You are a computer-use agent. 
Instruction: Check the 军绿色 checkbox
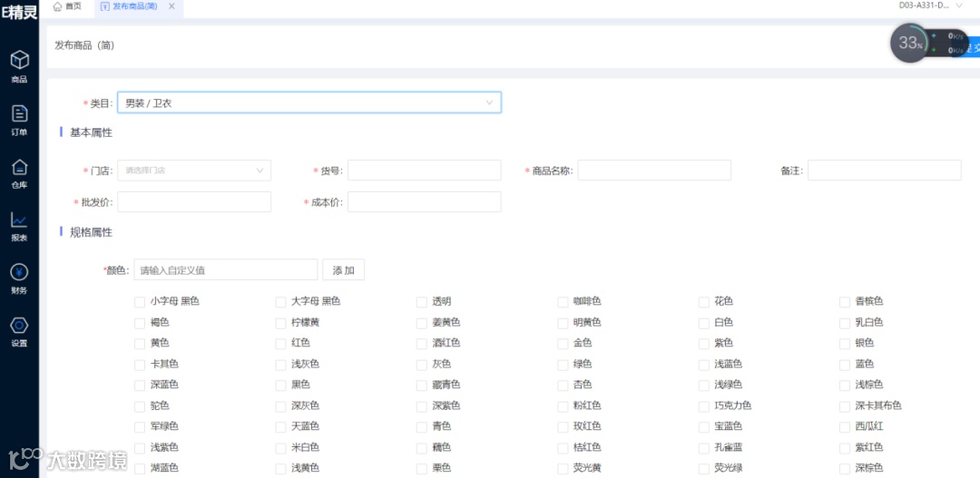point(140,427)
